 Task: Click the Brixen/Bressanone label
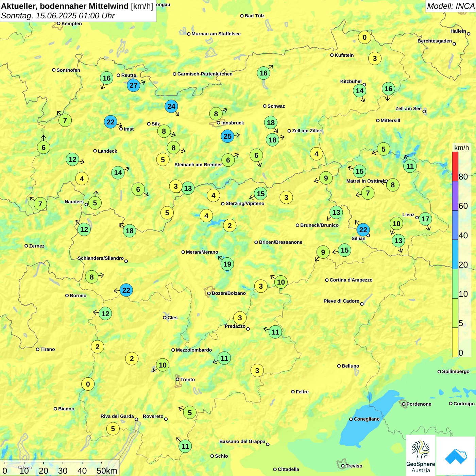point(280,242)
